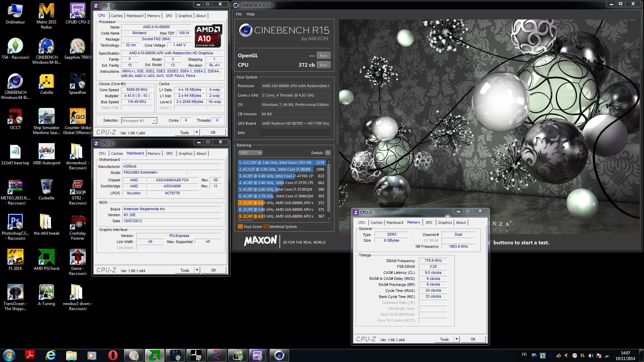
Task: Select About tab in Memory CPU-Z window
Action: pos(461,223)
